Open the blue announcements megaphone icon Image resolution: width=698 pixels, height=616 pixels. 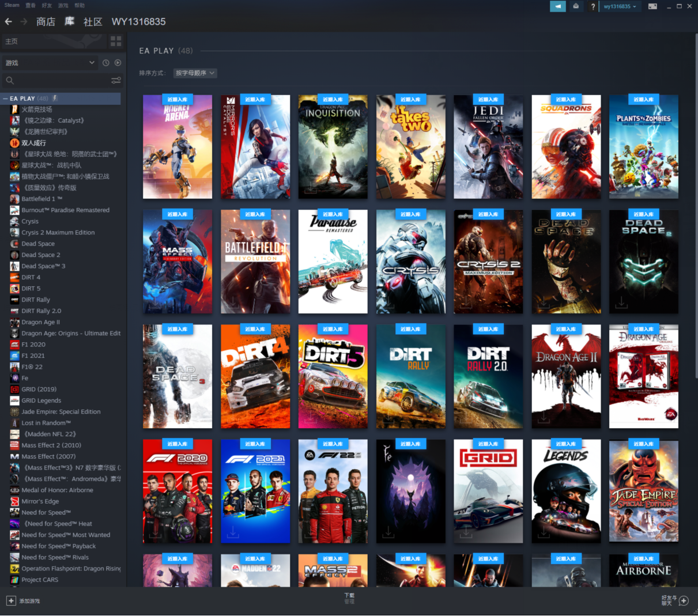(558, 6)
